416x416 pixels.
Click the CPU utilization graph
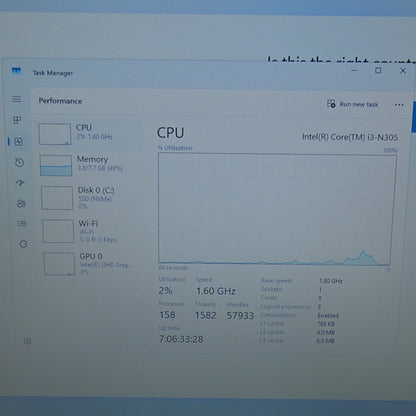(277, 209)
